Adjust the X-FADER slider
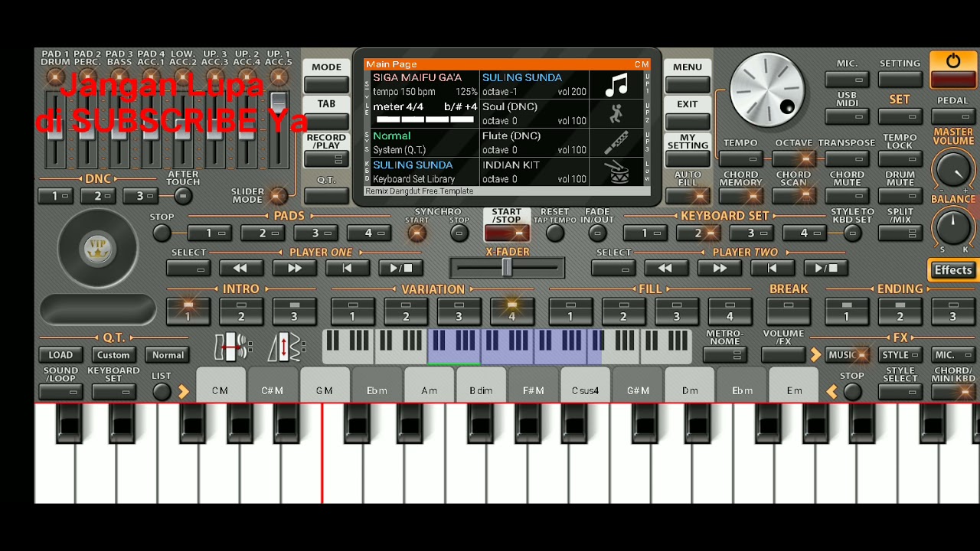The image size is (980, 551). [x=506, y=268]
